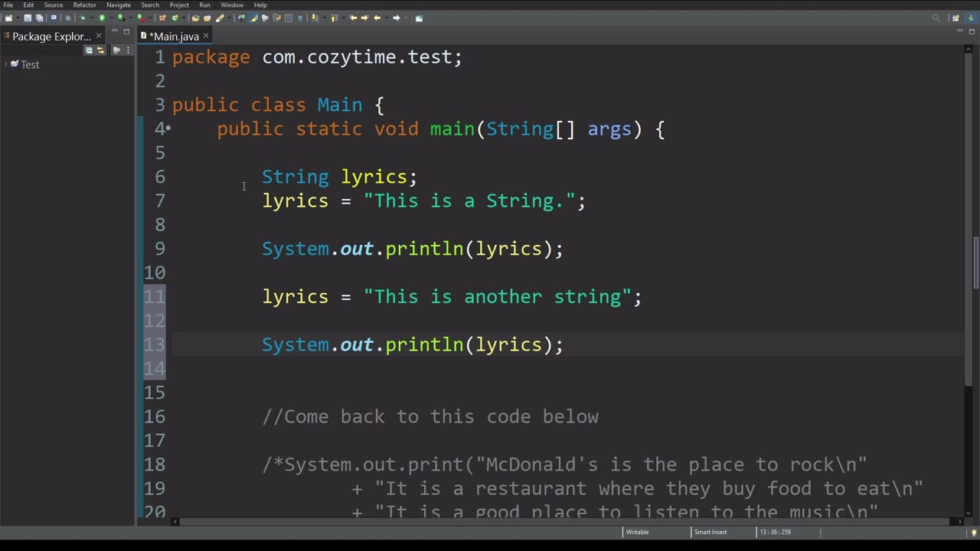Screen dimensions: 980x551
Task: Open the Window menu
Action: point(232,5)
